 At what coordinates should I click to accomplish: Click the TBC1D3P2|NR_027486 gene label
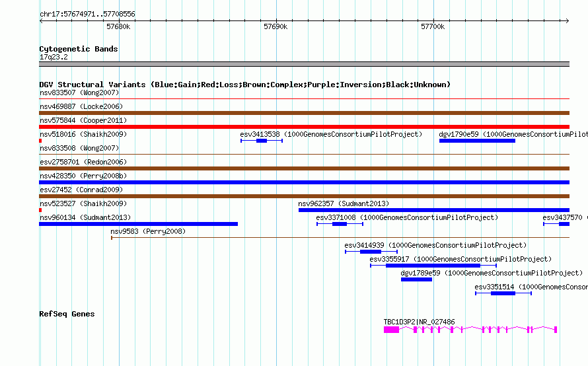420,322
